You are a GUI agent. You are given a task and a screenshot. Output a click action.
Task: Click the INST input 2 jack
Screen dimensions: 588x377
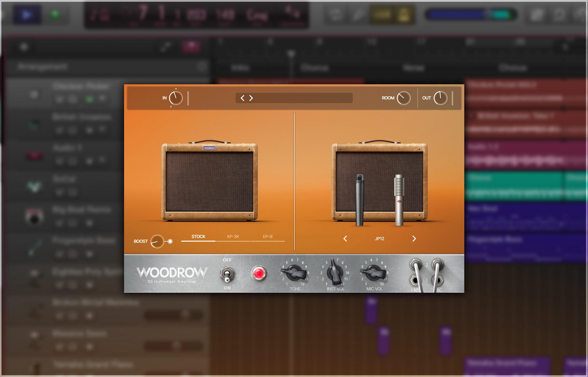coord(415,264)
